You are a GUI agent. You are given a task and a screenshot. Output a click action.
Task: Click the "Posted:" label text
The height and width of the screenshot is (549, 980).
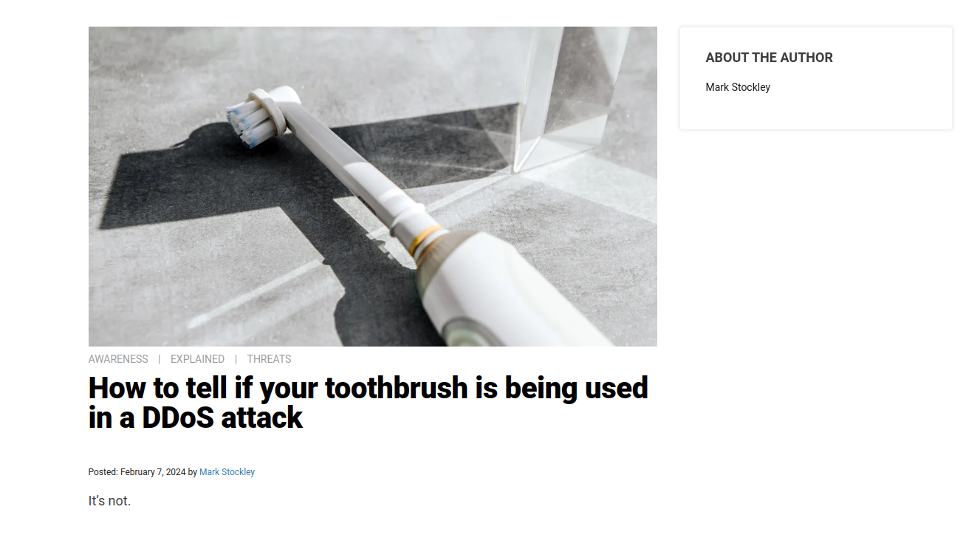(103, 472)
